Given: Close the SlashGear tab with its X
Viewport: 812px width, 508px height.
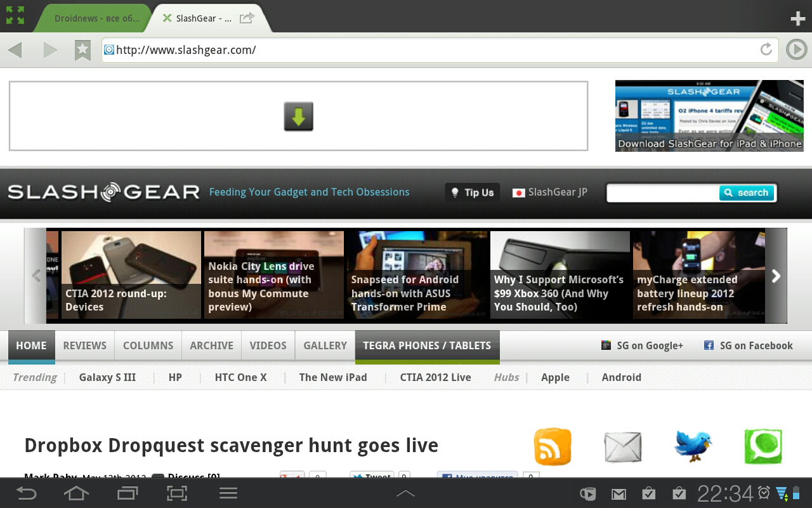Looking at the screenshot, I should [167, 18].
